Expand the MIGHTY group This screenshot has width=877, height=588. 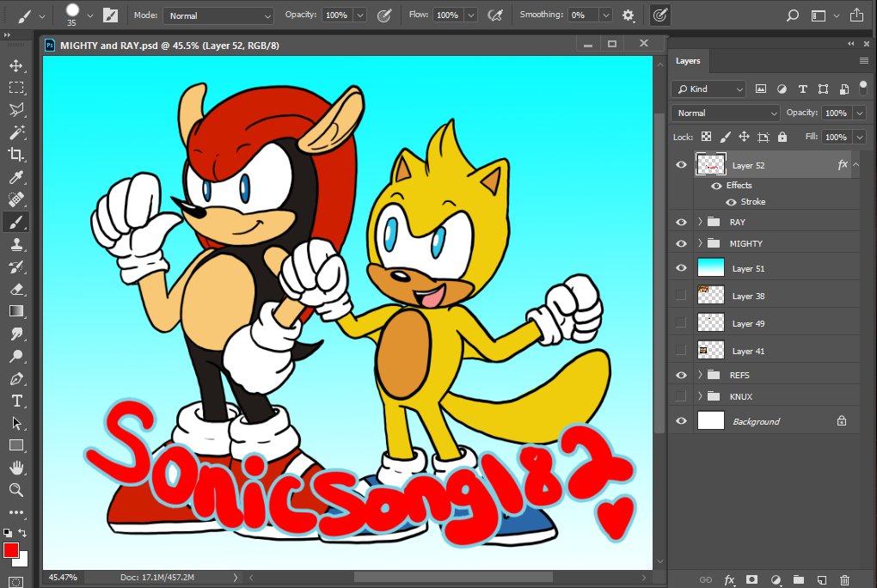[x=700, y=242]
